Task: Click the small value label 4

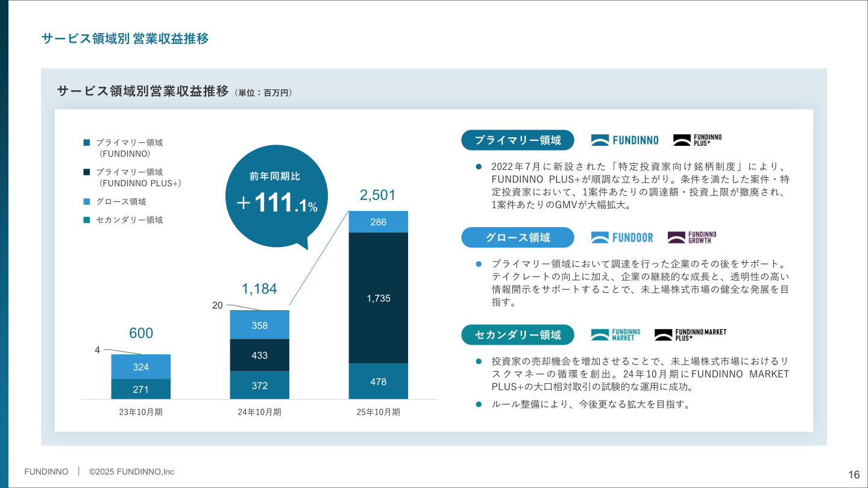Action: tap(97, 349)
